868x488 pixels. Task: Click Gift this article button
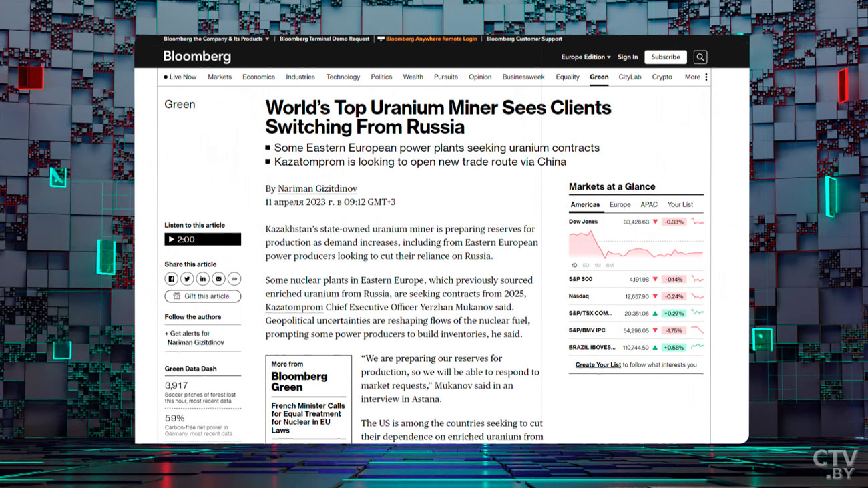tap(203, 296)
